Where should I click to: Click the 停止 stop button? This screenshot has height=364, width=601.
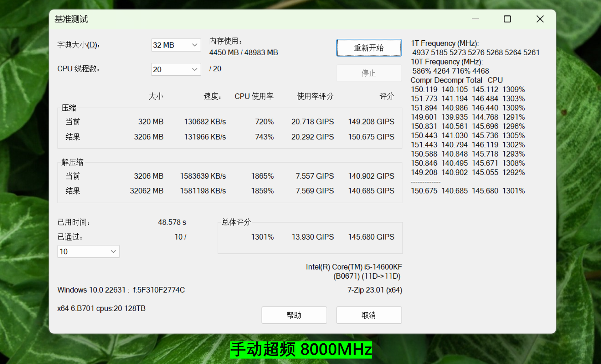pyautogui.click(x=368, y=73)
